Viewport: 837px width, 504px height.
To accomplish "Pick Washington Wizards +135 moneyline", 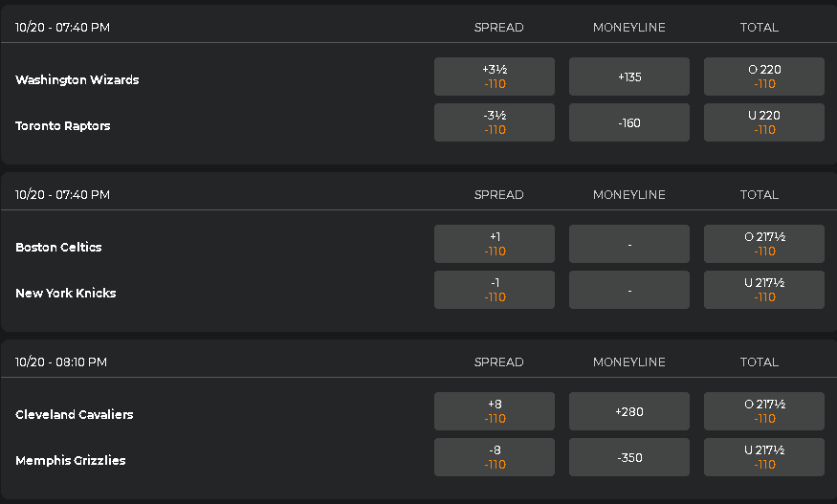I will (x=629, y=77).
